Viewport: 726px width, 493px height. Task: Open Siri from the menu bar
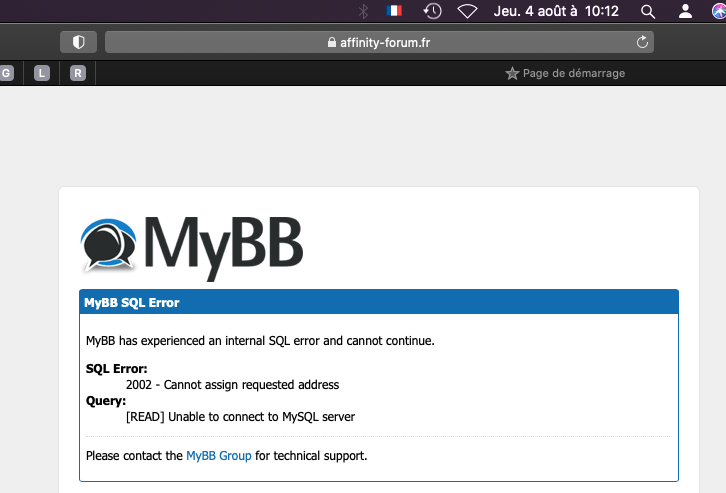point(719,11)
